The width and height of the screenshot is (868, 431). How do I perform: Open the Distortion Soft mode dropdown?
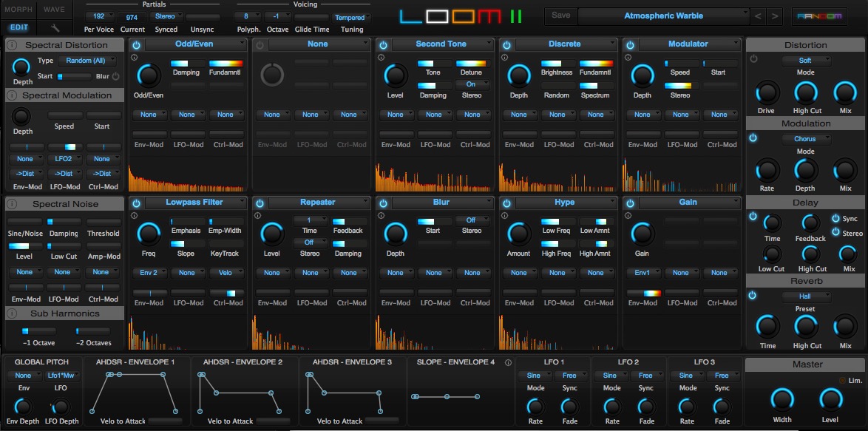pyautogui.click(x=806, y=61)
